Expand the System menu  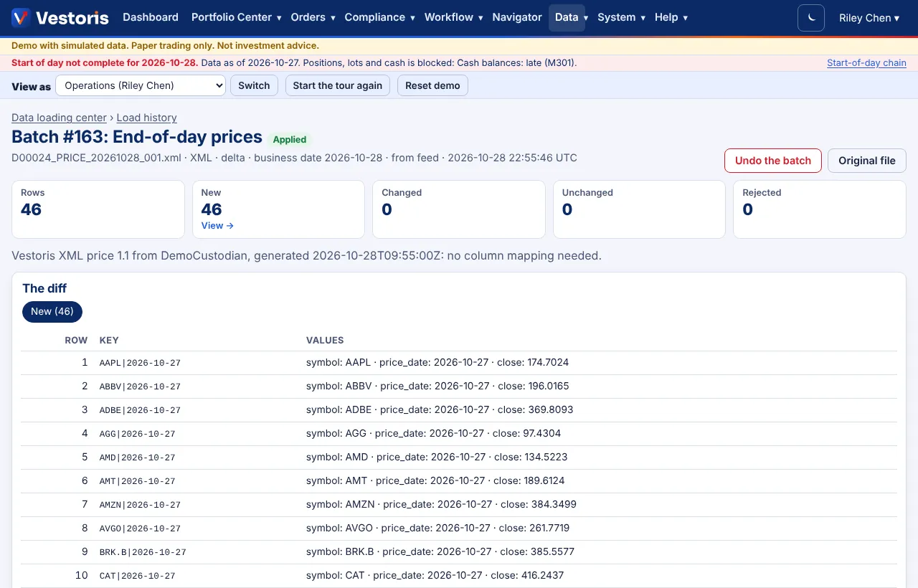622,17
